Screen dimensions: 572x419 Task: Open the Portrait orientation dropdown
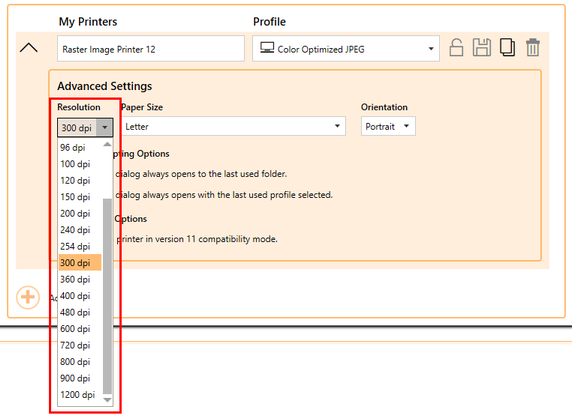coord(388,126)
